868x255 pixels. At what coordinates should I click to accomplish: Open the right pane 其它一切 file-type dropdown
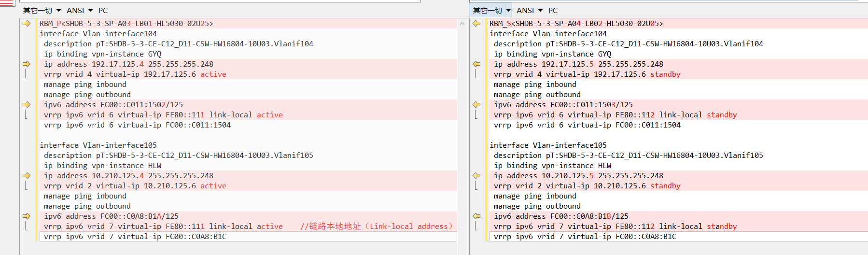click(x=492, y=10)
